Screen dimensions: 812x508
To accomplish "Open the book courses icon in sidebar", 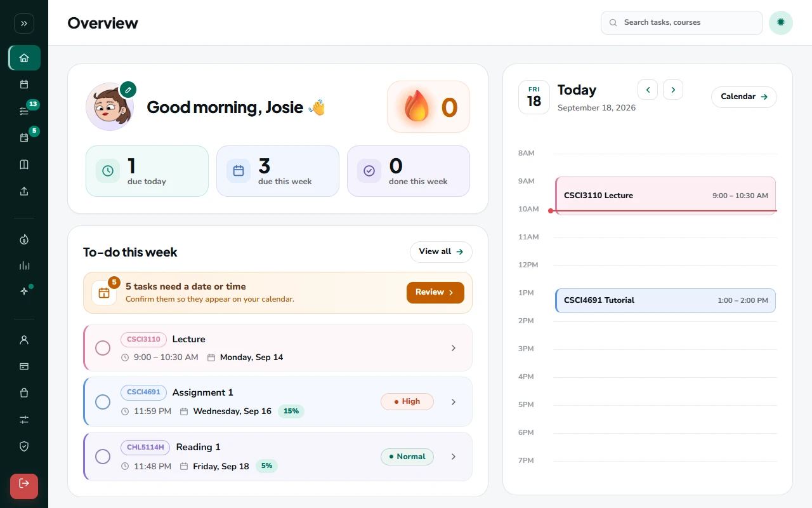I will point(24,164).
